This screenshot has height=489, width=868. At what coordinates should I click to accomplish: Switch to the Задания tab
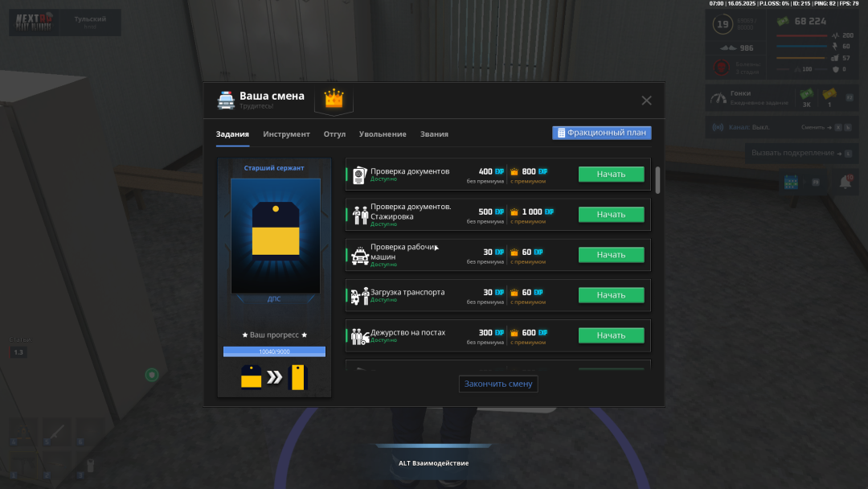[232, 134]
